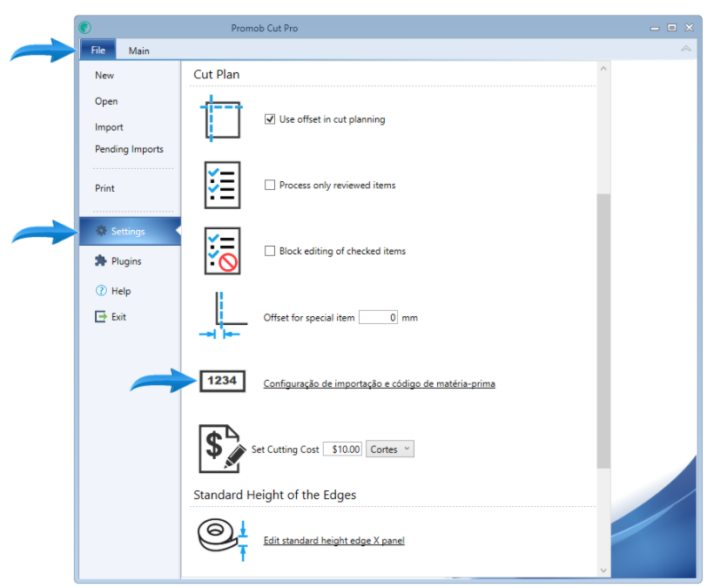Choose Print from the sidebar
707x588 pixels.
tap(104, 188)
